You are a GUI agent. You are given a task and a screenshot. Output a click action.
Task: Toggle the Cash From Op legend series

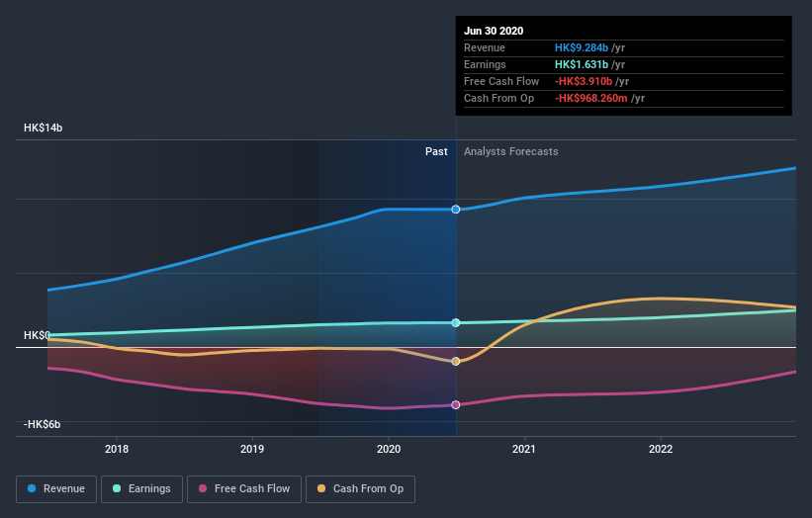point(360,489)
